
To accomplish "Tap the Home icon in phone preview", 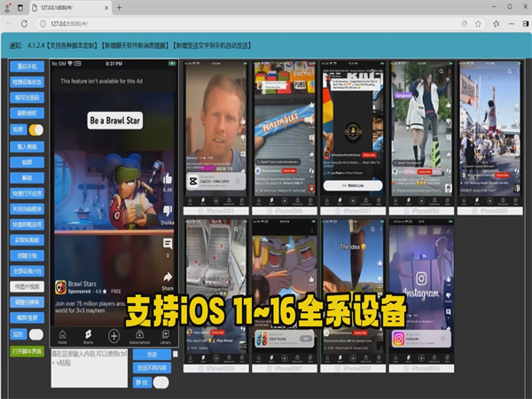I will [x=61, y=335].
